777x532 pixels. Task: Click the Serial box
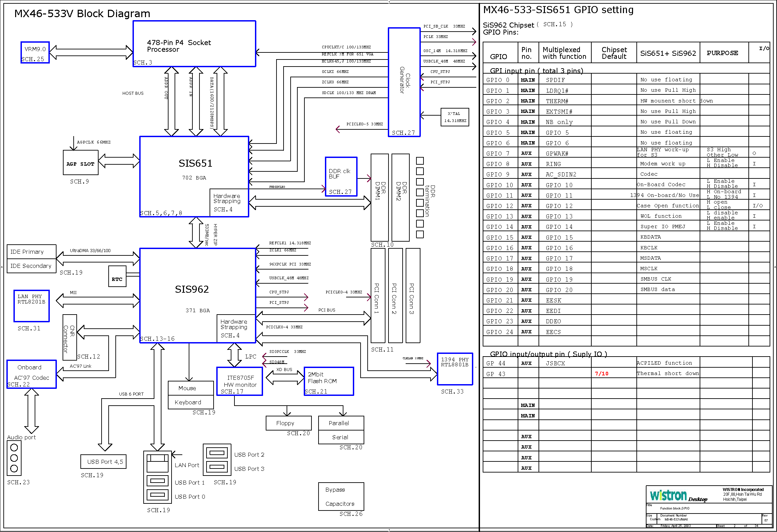pyautogui.click(x=341, y=437)
